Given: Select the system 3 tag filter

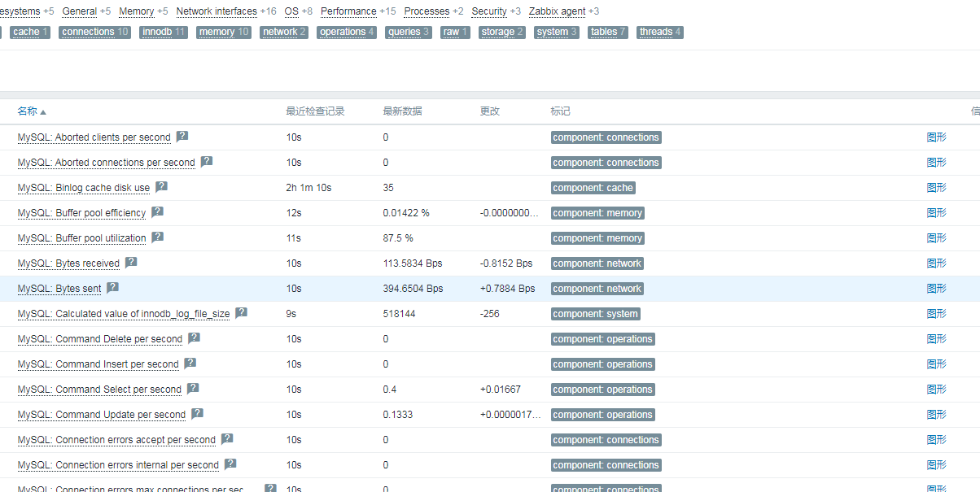Looking at the screenshot, I should 557,32.
